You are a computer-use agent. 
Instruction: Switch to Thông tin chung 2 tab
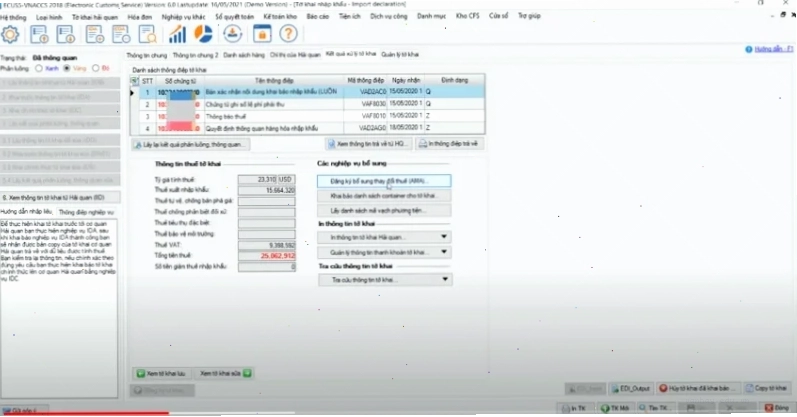[x=195, y=55]
